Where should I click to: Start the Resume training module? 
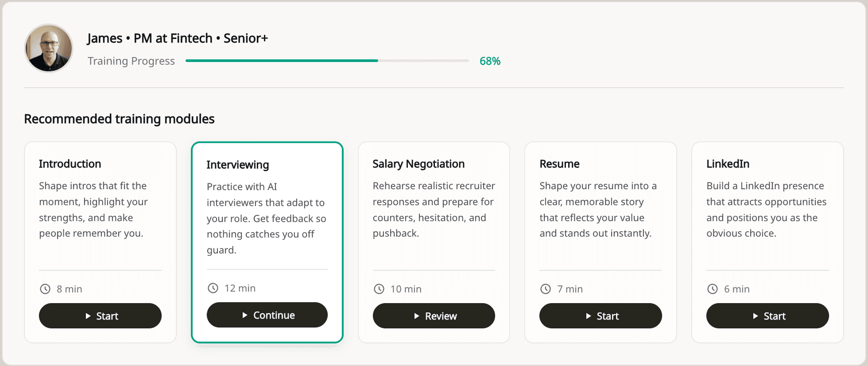[600, 316]
